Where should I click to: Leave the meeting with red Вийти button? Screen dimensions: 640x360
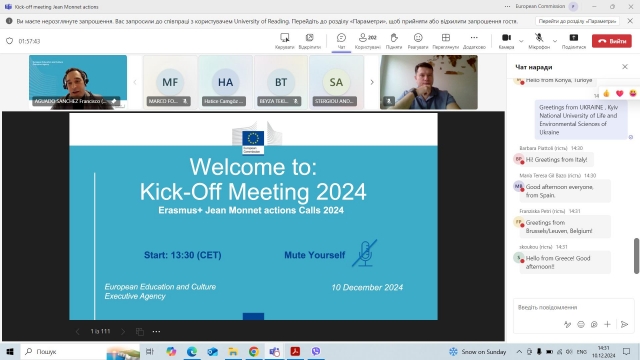tap(612, 41)
